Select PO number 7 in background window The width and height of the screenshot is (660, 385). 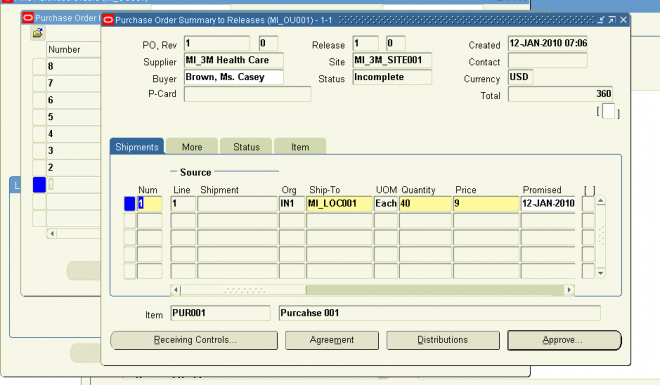(x=73, y=83)
